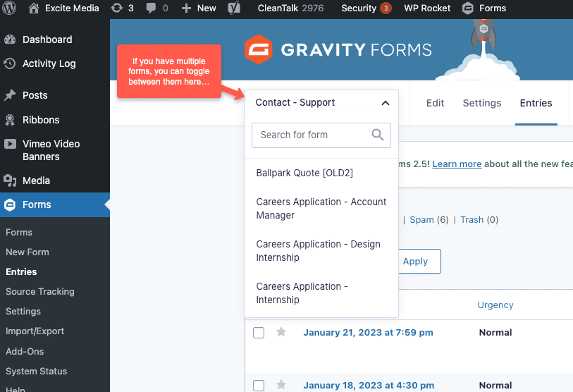The height and width of the screenshot is (392, 573).
Task: Click the search magnifier icon
Action: 378,135
